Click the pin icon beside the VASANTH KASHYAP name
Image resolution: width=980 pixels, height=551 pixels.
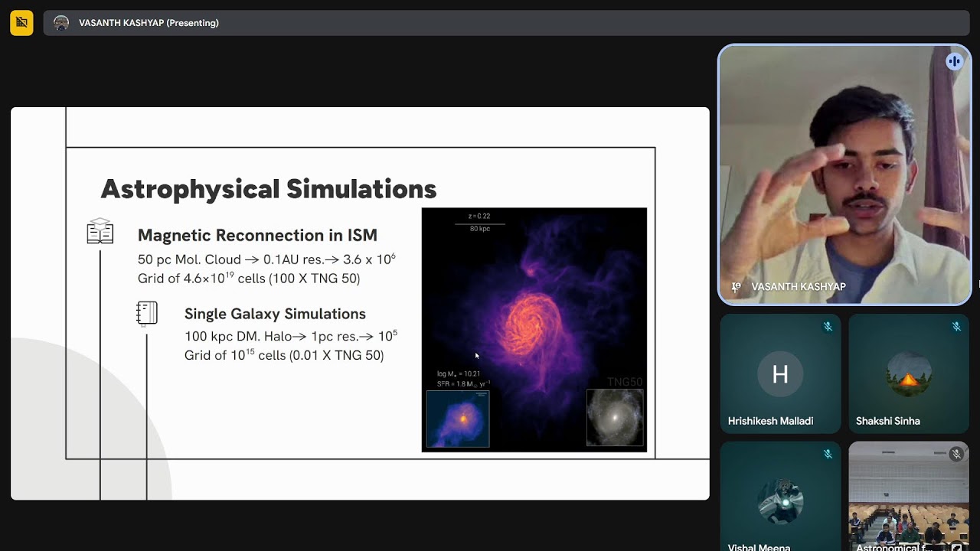click(x=737, y=287)
